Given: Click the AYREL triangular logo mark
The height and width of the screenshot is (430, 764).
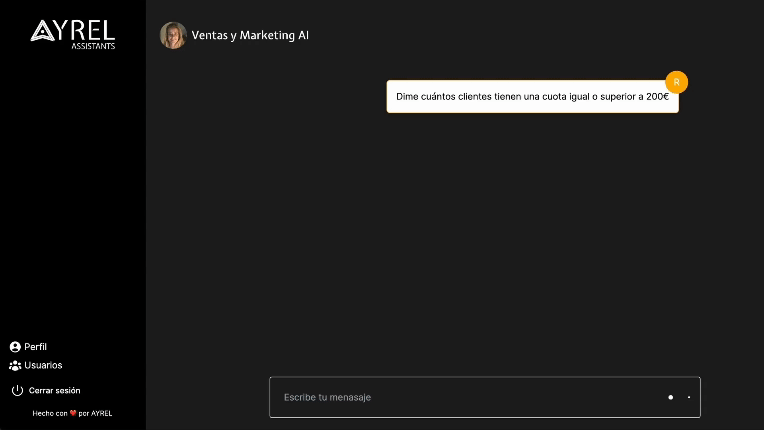Looking at the screenshot, I should tap(42, 32).
